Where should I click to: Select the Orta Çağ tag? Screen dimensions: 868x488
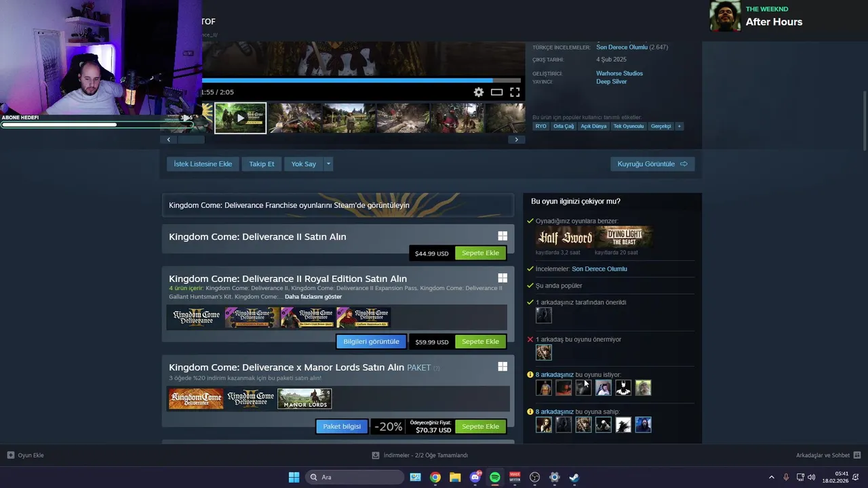(564, 126)
